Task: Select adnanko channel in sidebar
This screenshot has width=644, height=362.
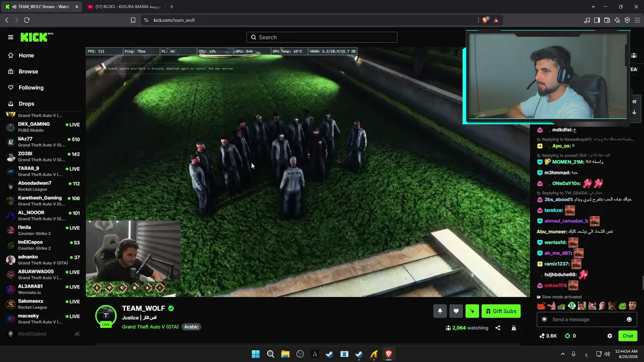Action: pos(43,259)
